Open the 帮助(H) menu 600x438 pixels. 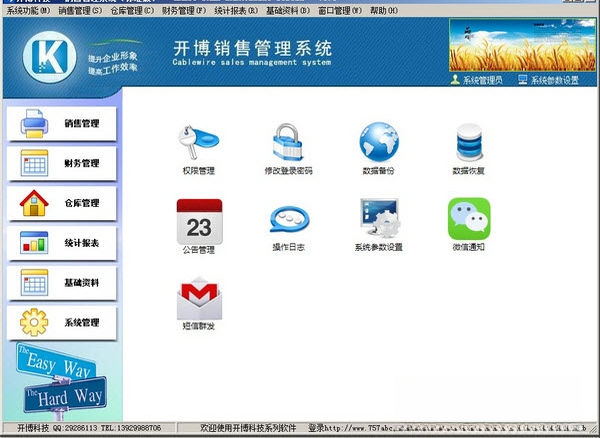pos(384,11)
